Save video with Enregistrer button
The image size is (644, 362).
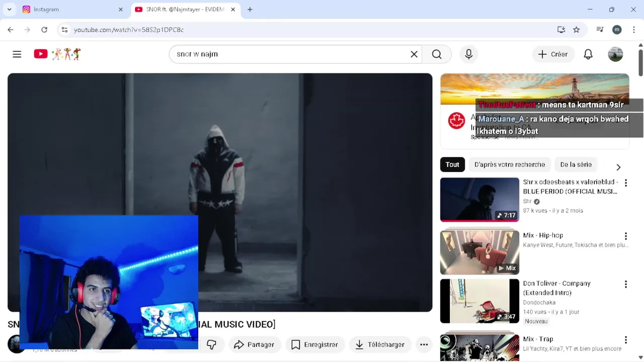click(315, 344)
